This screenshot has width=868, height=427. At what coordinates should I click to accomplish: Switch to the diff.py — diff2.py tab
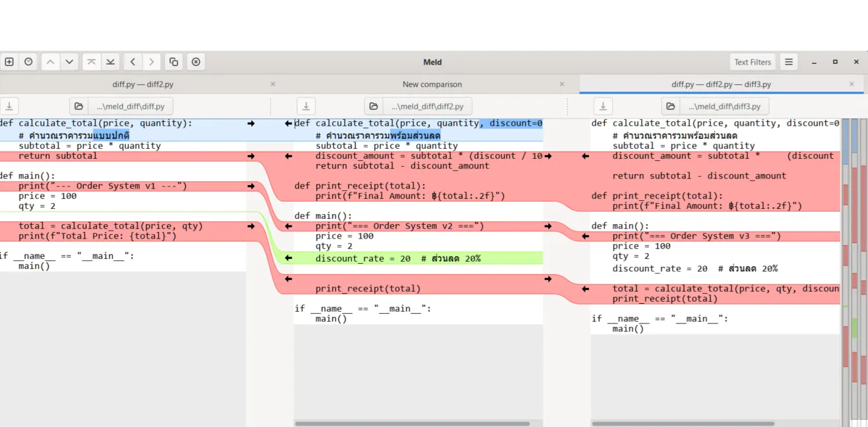tap(143, 84)
